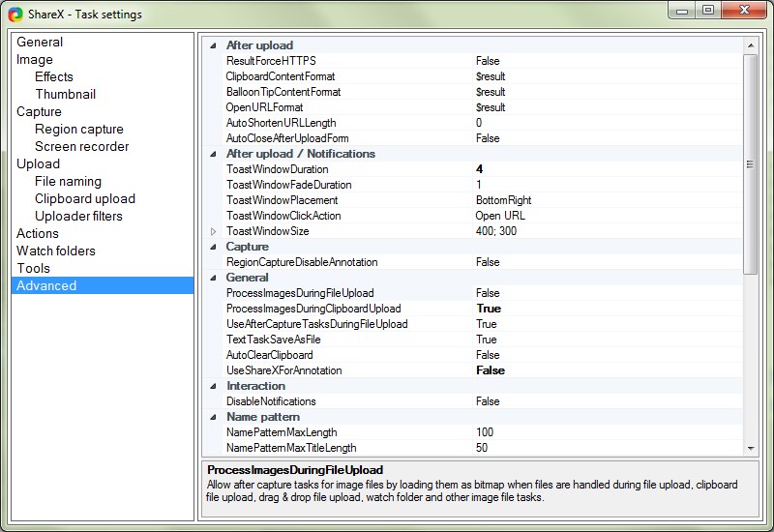Edit the ClipboardContentFormat value
The width and height of the screenshot is (774, 532).
pyautogui.click(x=608, y=76)
